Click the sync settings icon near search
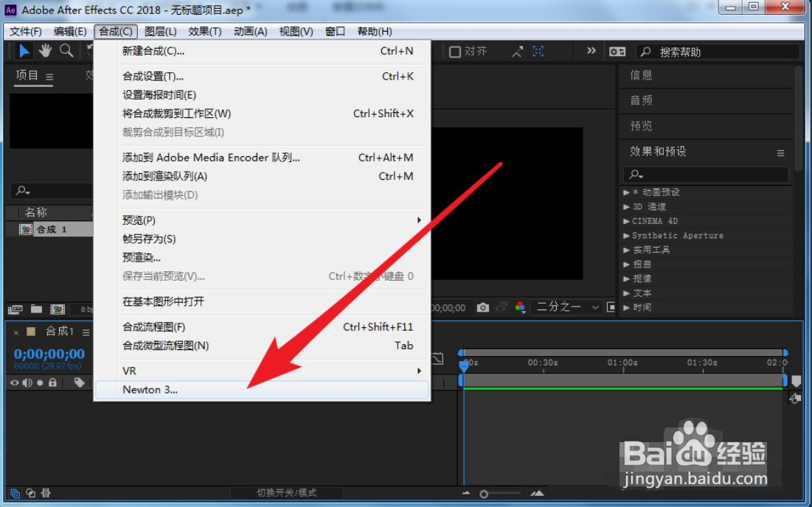The image size is (812, 507). click(x=617, y=52)
